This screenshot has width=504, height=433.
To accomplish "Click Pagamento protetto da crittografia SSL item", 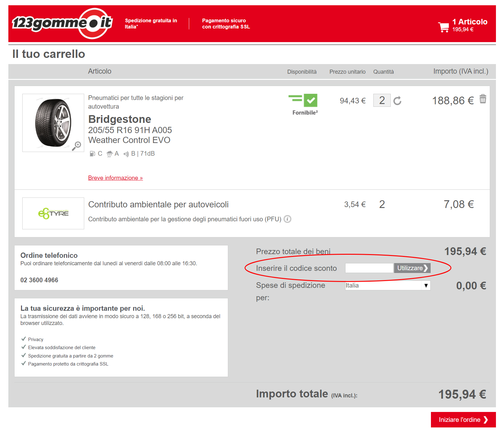I will pos(68,364).
